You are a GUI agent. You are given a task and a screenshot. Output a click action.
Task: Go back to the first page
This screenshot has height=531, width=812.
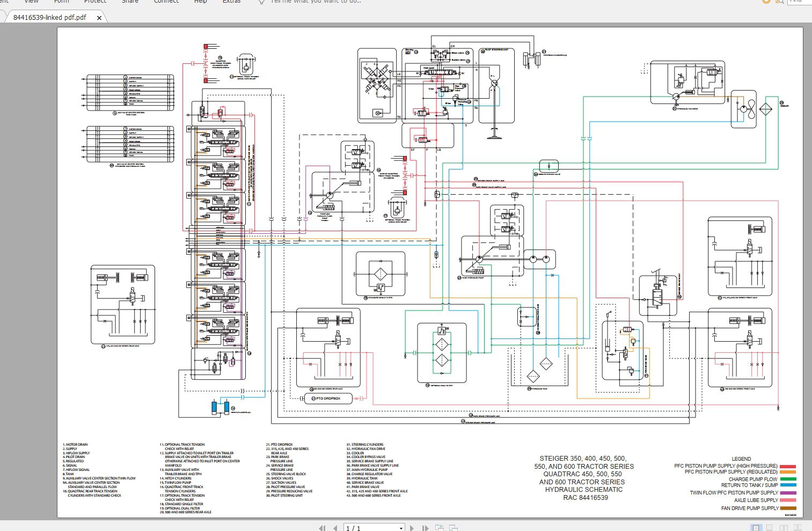coord(323,528)
